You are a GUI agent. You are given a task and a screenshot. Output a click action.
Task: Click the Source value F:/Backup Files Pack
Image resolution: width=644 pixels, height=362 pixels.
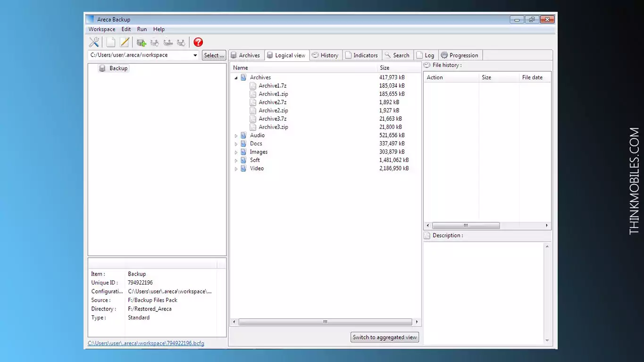152,300
